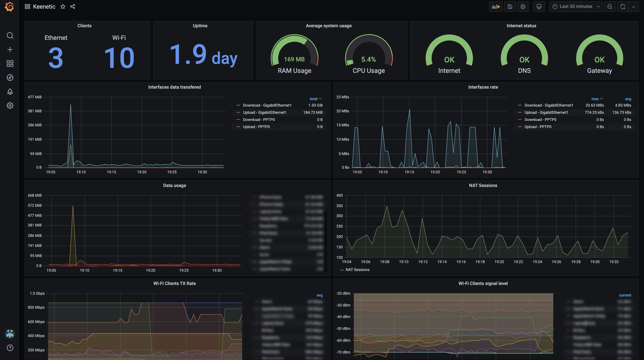
Task: Click the Add panel icon
Action: [496, 7]
